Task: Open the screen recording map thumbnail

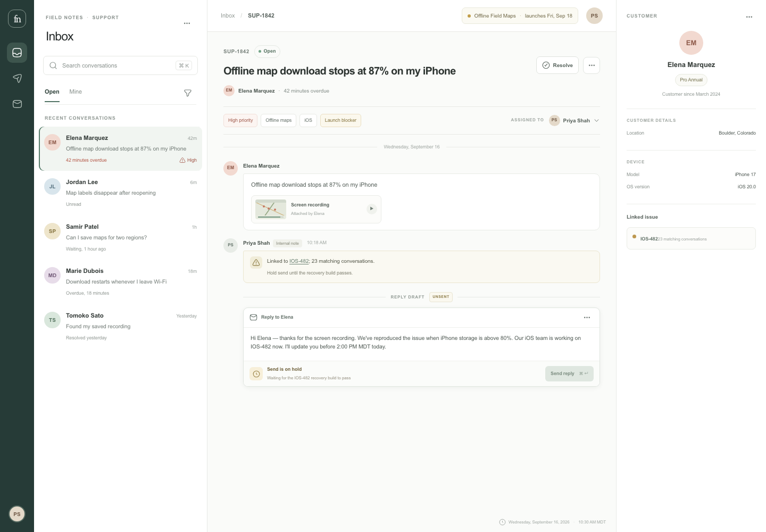Action: 271,209
